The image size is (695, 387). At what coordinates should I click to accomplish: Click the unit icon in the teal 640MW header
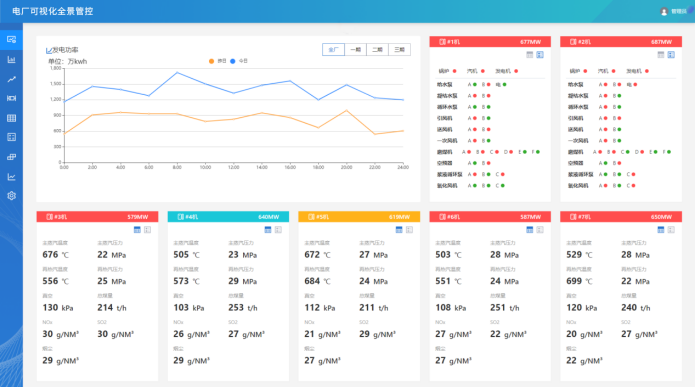click(180, 217)
